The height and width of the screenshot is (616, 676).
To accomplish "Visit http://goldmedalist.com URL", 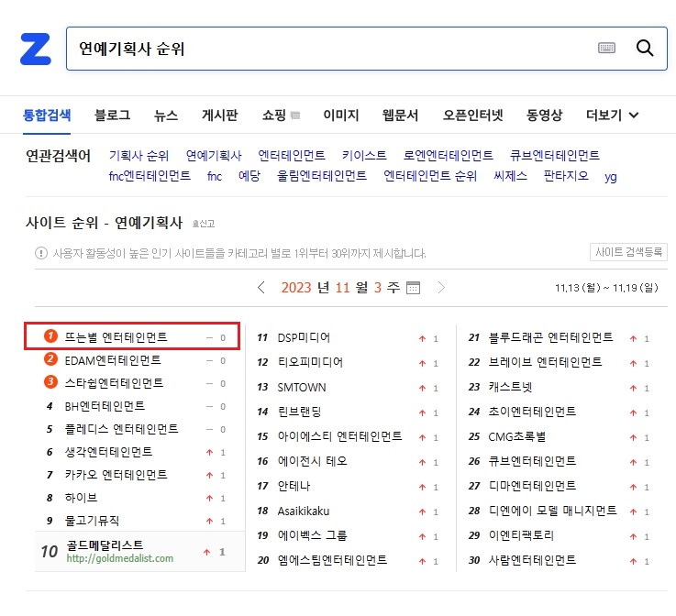I will [120, 558].
